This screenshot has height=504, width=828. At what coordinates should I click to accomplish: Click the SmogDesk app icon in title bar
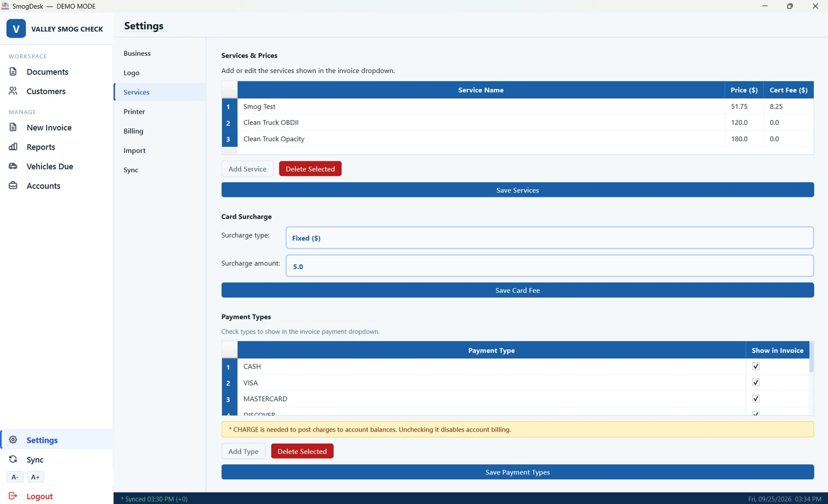(x=5, y=6)
